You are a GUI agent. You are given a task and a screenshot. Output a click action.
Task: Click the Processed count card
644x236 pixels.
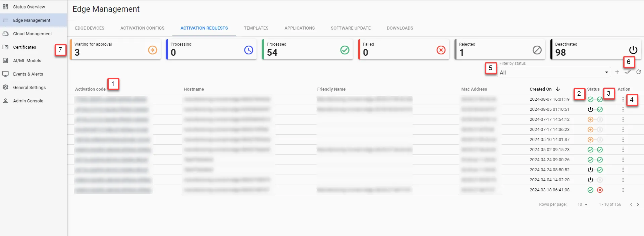tap(308, 49)
